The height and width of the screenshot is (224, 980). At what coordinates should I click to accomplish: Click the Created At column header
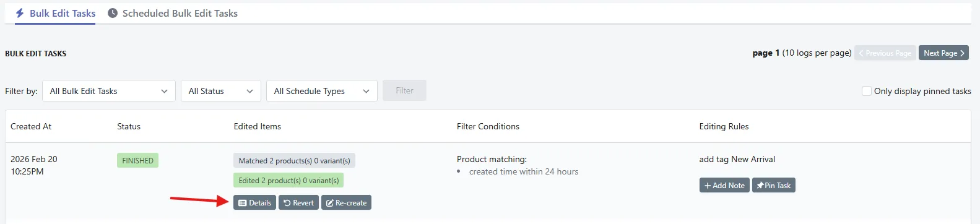click(x=31, y=126)
